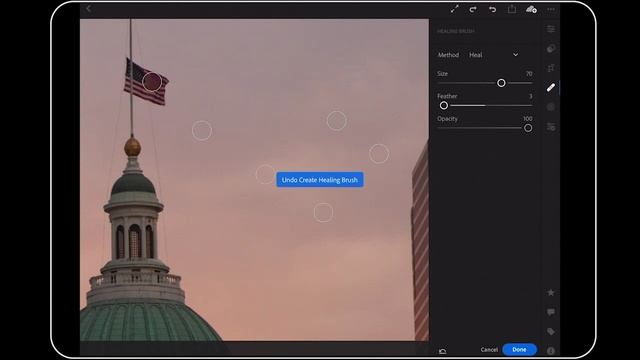Open the keywords tag icon
Viewport: 640px width, 360px height.
click(x=551, y=331)
